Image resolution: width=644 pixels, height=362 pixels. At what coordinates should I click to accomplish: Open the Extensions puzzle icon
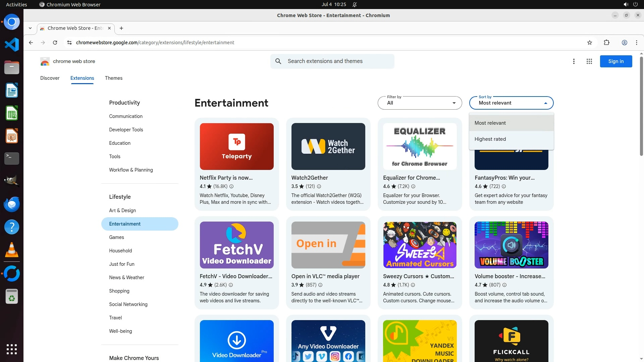606,43
